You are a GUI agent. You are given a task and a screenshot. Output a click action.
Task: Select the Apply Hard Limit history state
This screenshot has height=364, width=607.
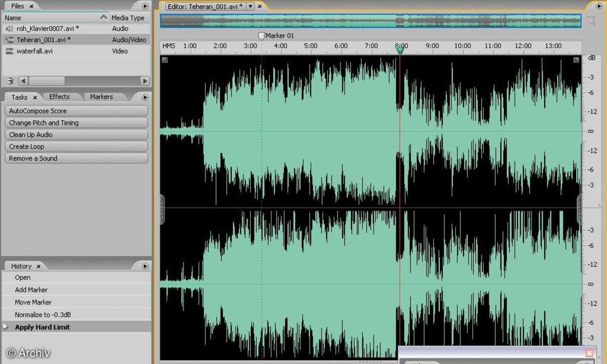click(x=76, y=327)
